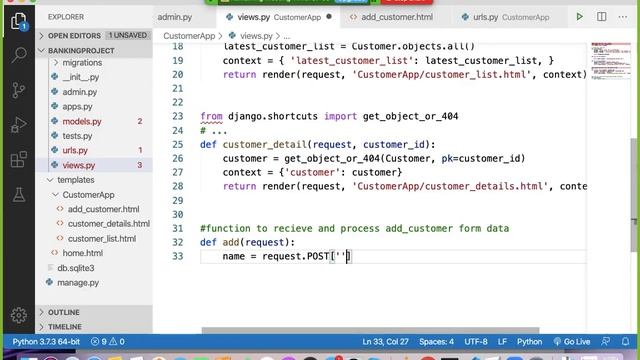Start Go Live server
The image size is (640, 360).
click(572, 342)
